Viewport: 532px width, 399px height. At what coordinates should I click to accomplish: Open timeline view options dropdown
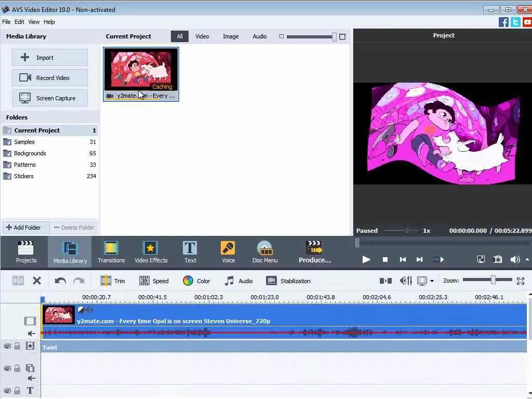pos(432,281)
